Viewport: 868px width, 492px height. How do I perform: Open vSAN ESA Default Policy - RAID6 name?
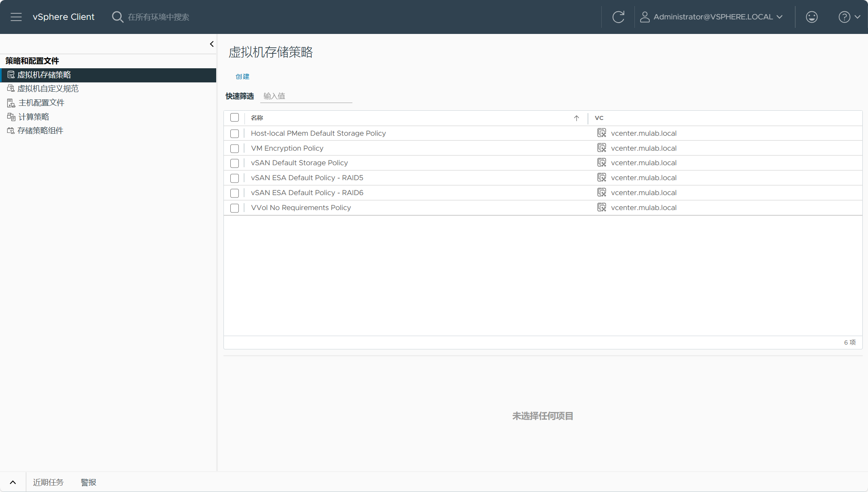(307, 193)
